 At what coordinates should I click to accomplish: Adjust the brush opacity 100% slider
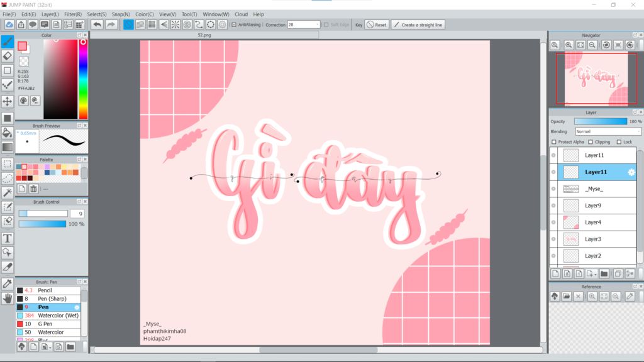coord(42,224)
